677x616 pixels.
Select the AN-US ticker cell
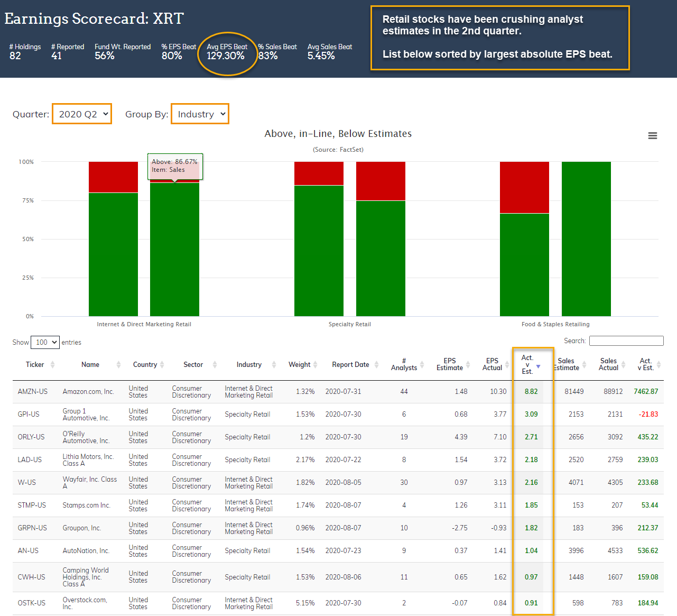pos(28,551)
